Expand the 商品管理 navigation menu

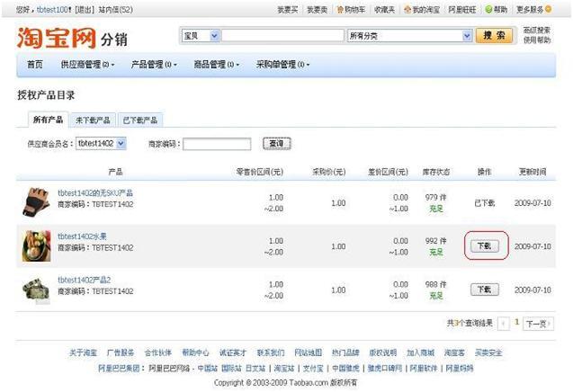pos(216,65)
